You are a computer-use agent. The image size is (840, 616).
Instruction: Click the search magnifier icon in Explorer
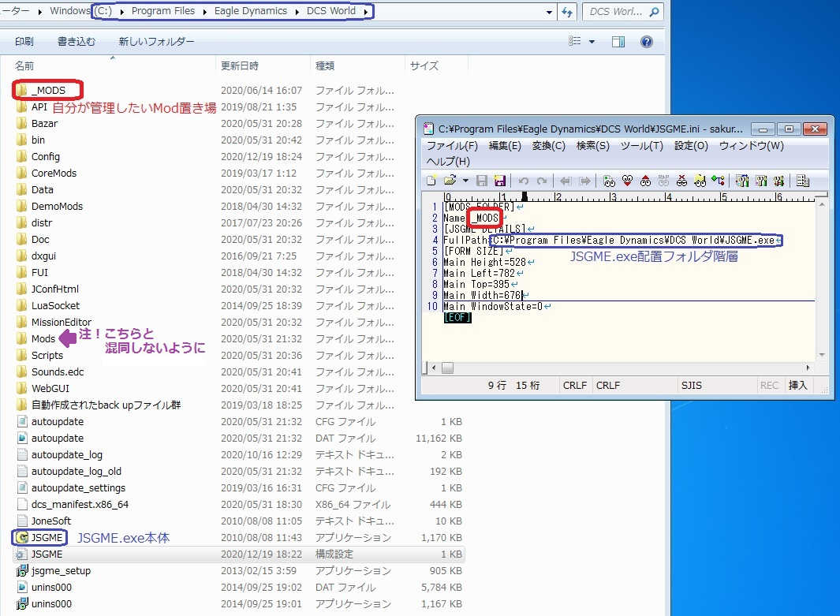tap(654, 11)
